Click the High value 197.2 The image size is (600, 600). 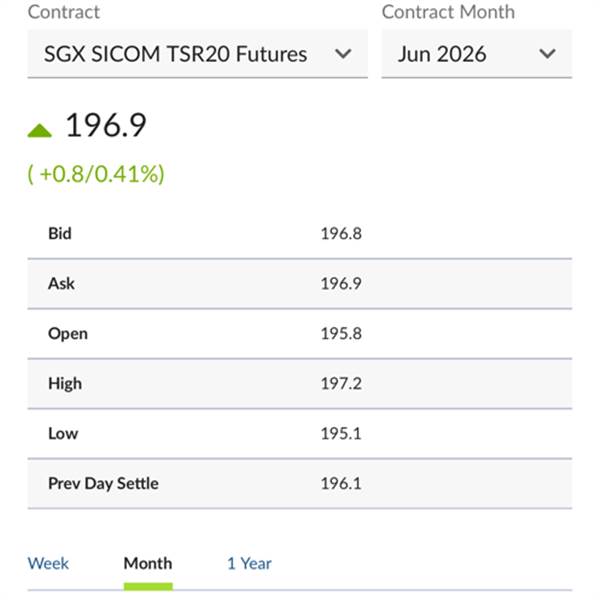pos(340,383)
